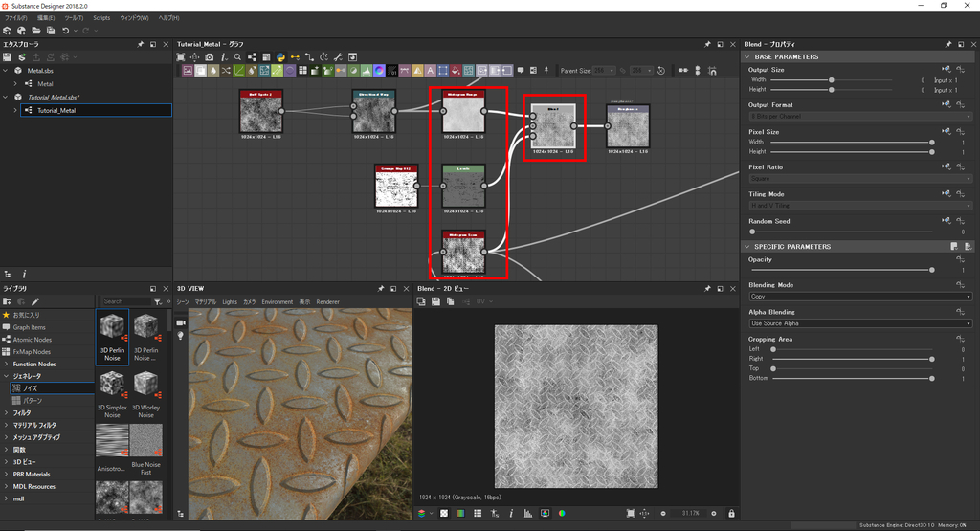Click the library filter funnel icon
Screen dimensions: 980x531
pyautogui.click(x=158, y=301)
